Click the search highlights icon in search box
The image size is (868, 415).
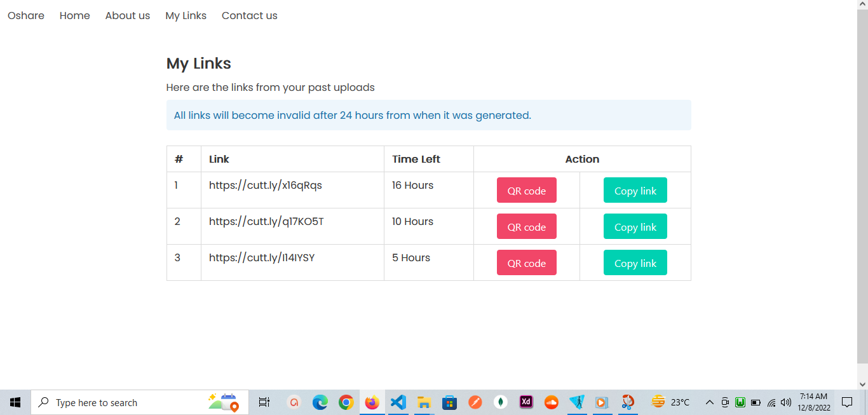(224, 402)
